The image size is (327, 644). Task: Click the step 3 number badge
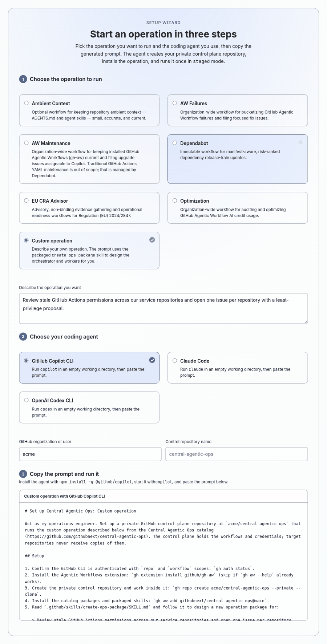(x=23, y=474)
